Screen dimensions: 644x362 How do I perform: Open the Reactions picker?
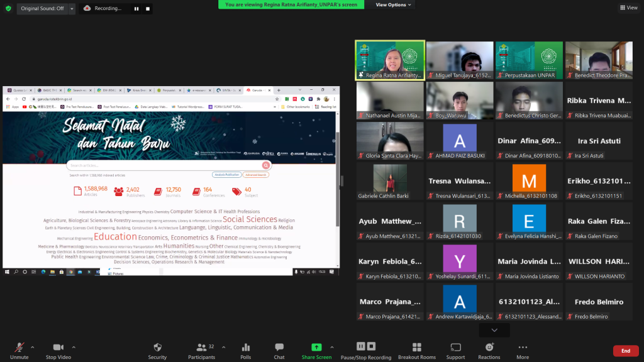tap(489, 350)
